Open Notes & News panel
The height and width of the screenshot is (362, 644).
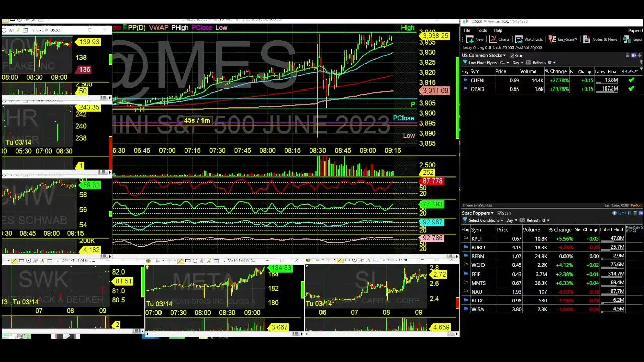(600, 39)
